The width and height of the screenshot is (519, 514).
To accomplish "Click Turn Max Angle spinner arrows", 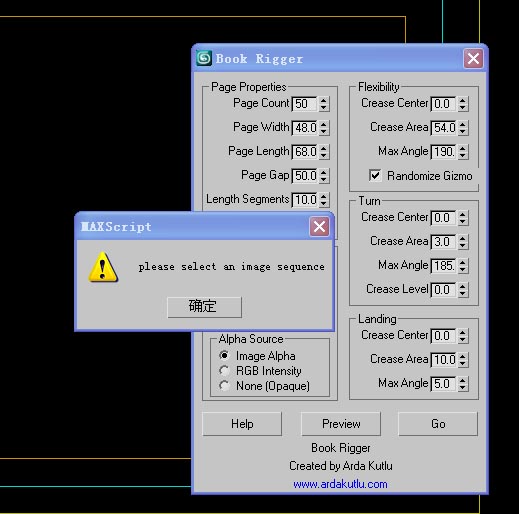I will pyautogui.click(x=463, y=266).
